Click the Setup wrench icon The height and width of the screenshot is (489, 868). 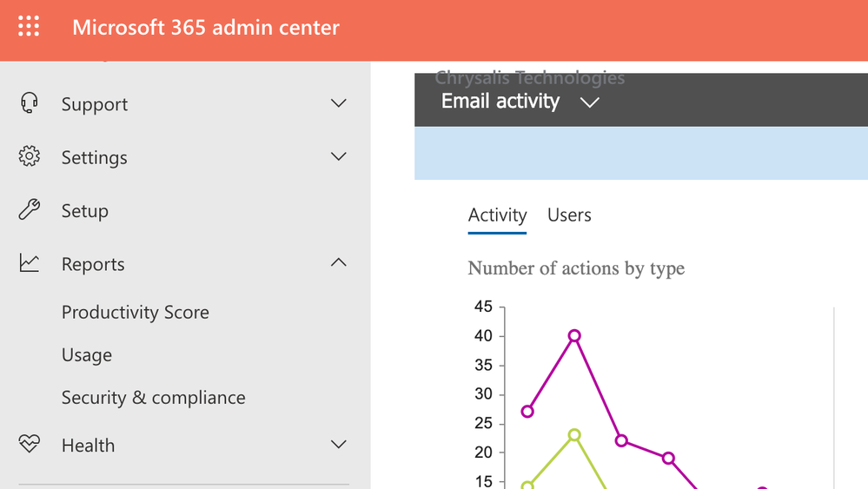pos(30,210)
